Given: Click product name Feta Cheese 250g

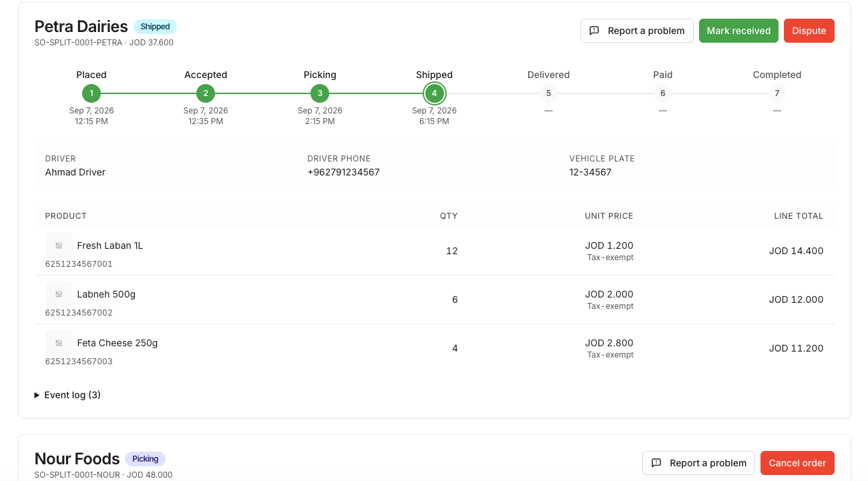Looking at the screenshot, I should [x=118, y=343].
